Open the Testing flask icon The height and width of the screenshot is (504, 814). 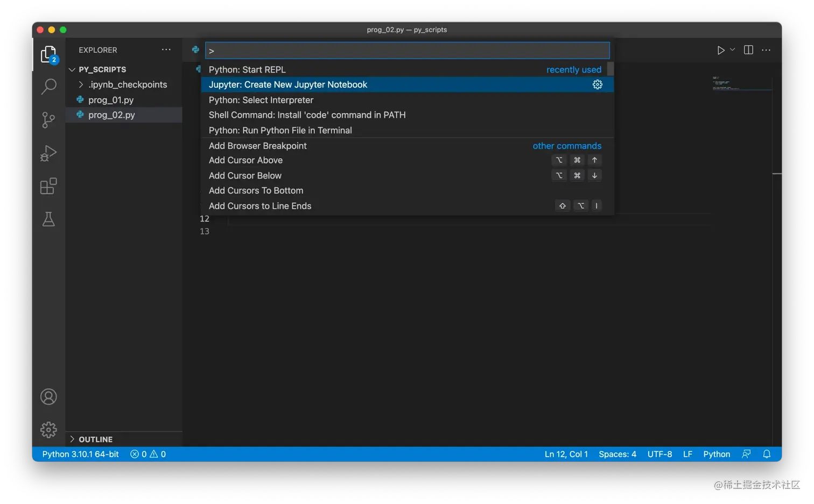point(48,219)
